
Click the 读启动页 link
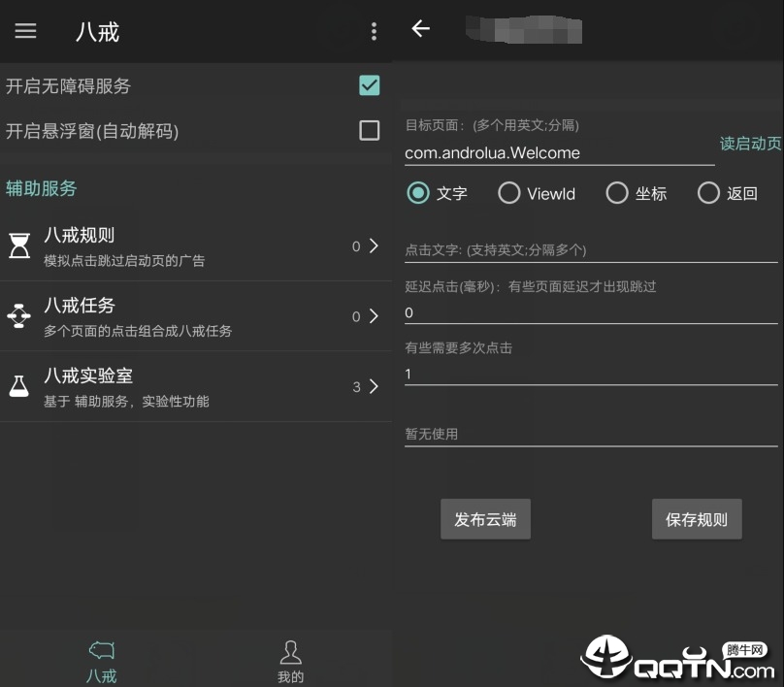click(x=750, y=144)
